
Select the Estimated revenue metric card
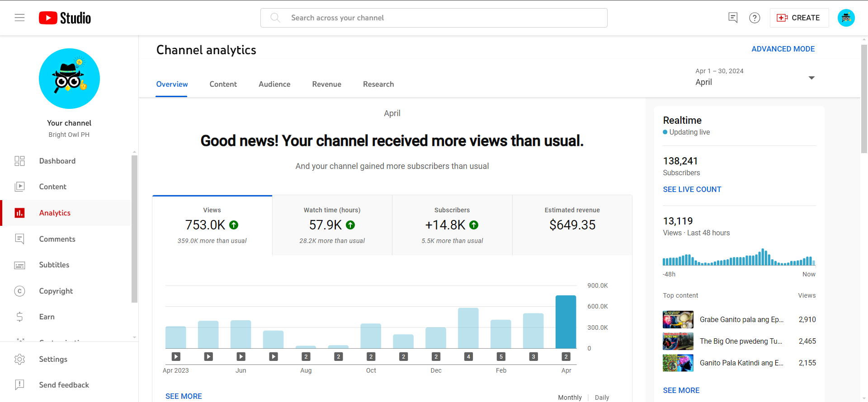click(572, 225)
